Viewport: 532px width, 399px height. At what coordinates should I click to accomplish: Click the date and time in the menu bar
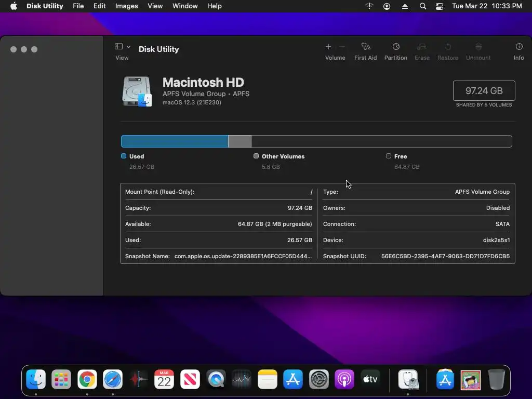tap(487, 6)
